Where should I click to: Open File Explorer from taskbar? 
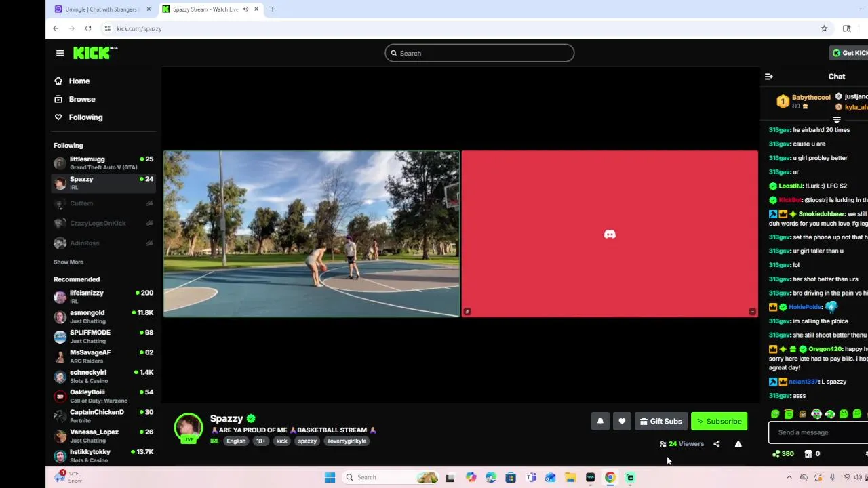[x=570, y=477]
